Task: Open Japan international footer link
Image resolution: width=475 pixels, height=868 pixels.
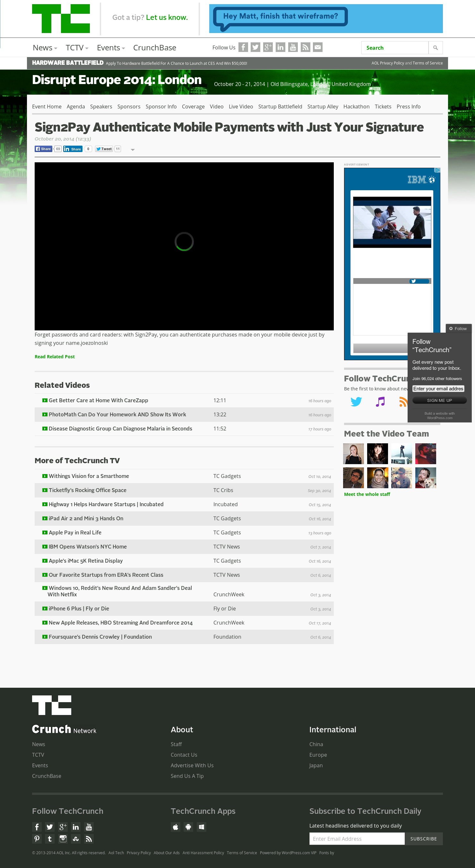Action: [x=316, y=765]
